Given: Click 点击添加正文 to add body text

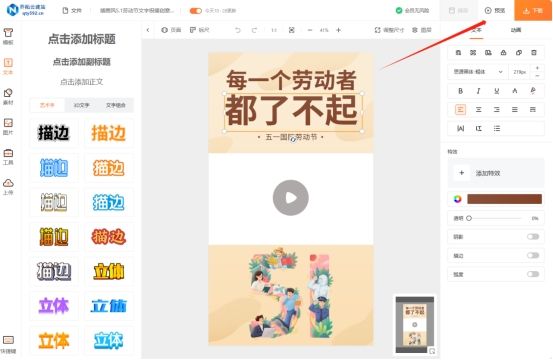Looking at the screenshot, I should click(82, 82).
